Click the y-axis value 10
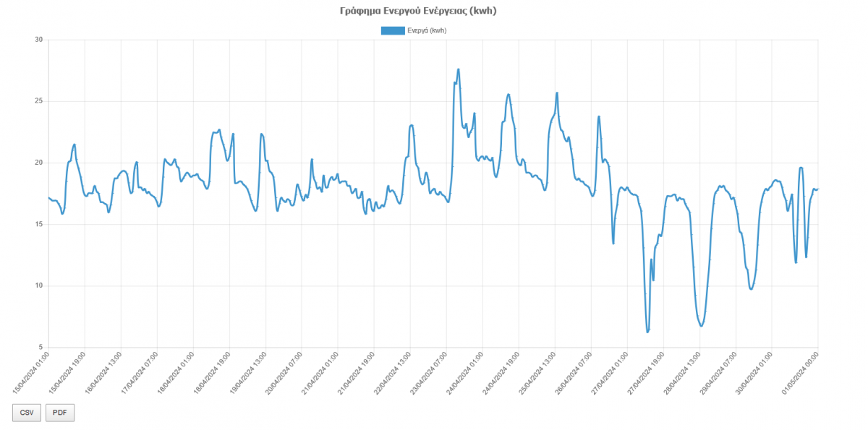 pos(38,285)
